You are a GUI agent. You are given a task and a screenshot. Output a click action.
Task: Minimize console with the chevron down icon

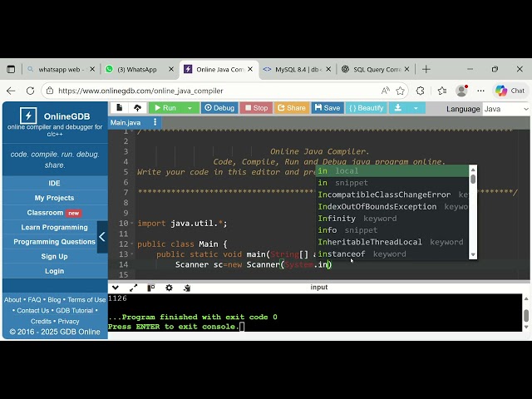point(116,288)
